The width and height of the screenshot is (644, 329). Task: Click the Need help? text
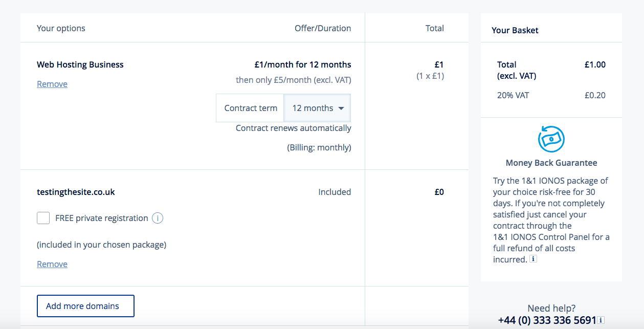point(551,308)
